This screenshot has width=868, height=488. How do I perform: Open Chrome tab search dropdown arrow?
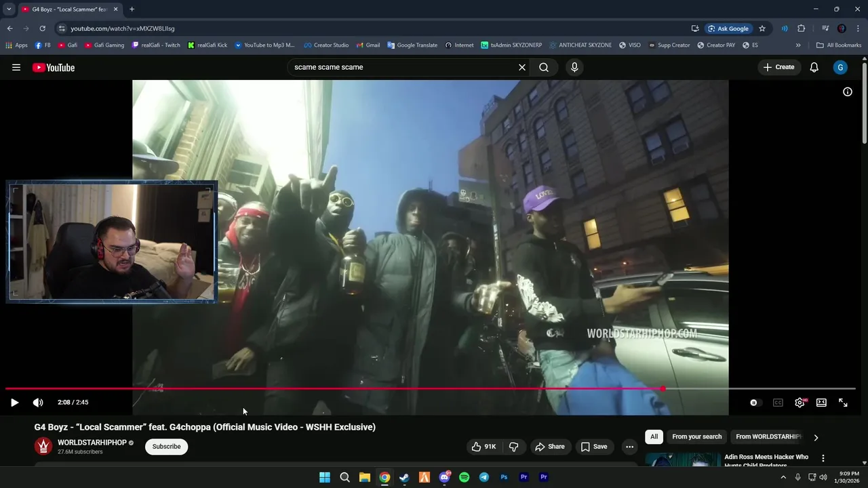(9, 9)
